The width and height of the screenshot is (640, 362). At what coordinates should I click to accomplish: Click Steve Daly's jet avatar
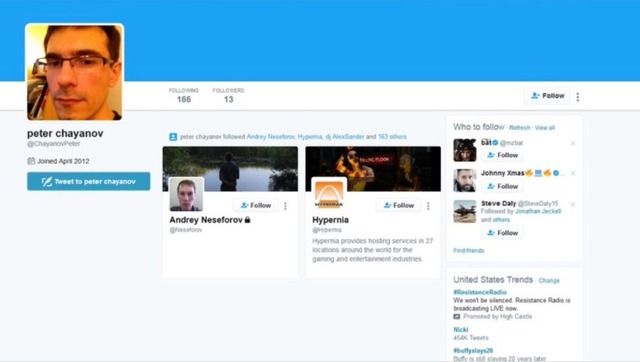point(464,211)
